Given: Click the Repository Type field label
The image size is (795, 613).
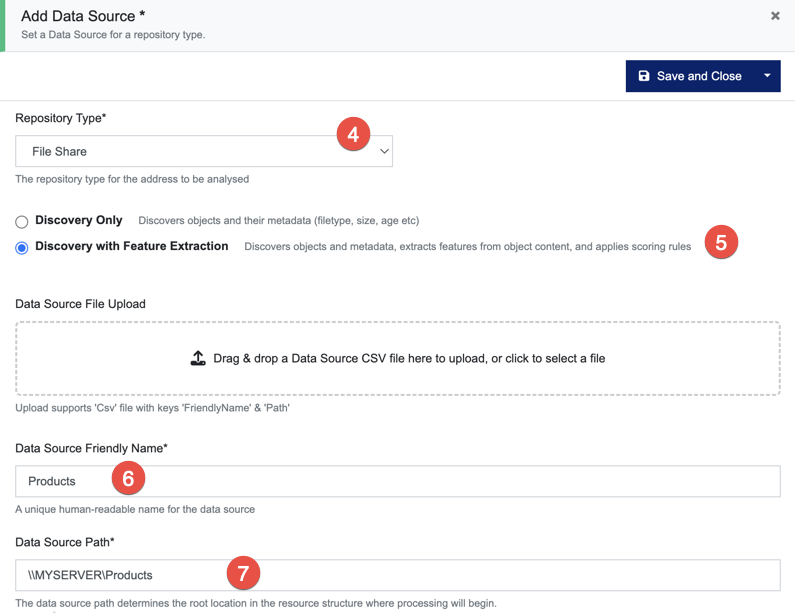Looking at the screenshot, I should pyautogui.click(x=60, y=118).
